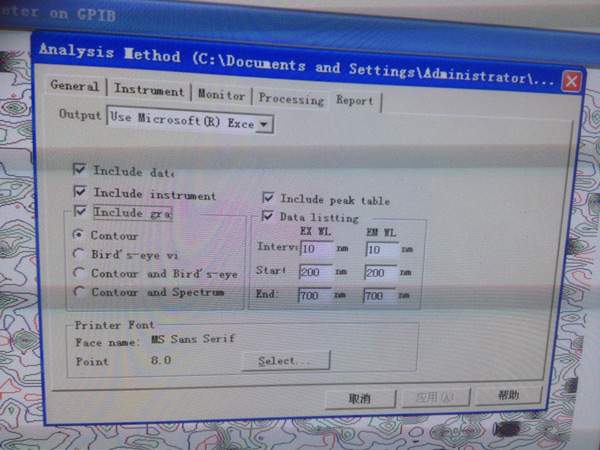Close the Analysis Method dialog

click(571, 81)
